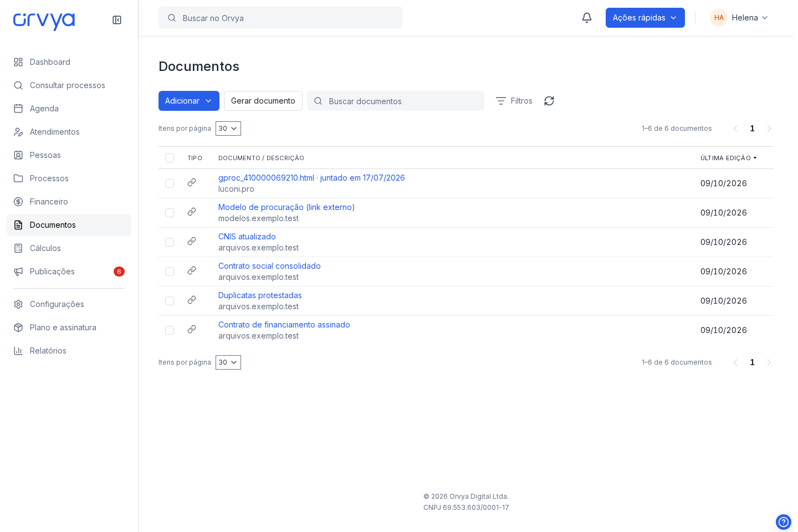The height and width of the screenshot is (532, 798).
Task: Open the Adicionar dropdown
Action: click(x=189, y=101)
